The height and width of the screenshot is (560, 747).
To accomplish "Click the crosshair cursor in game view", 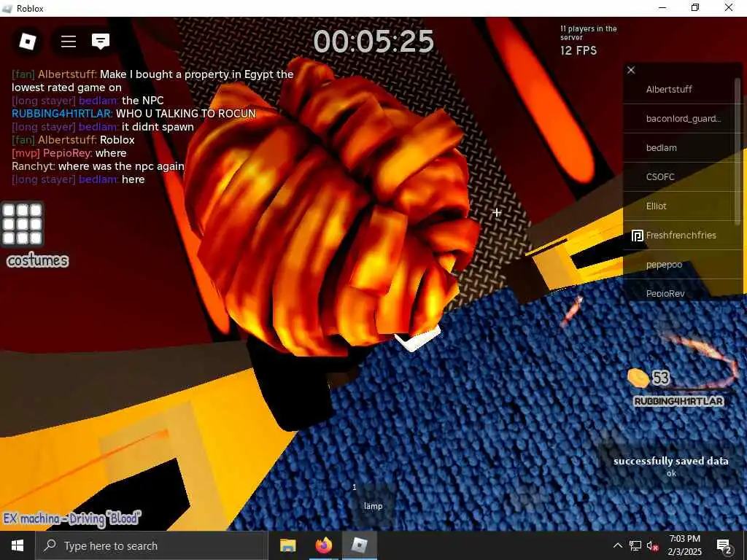I will pyautogui.click(x=496, y=212).
